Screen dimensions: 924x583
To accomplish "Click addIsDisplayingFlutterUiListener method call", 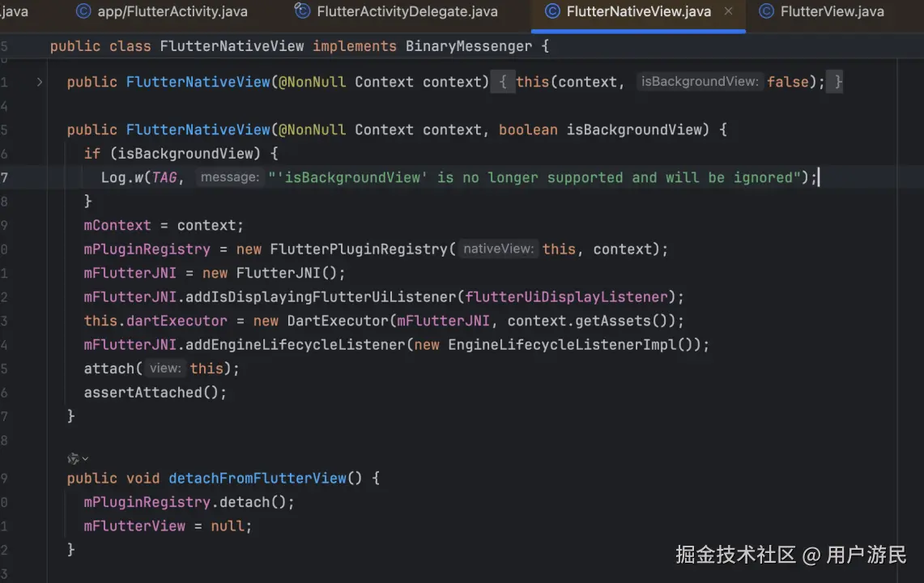I will (321, 296).
